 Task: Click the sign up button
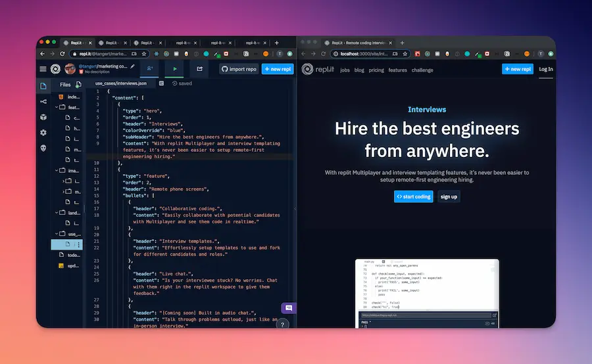coord(449,196)
